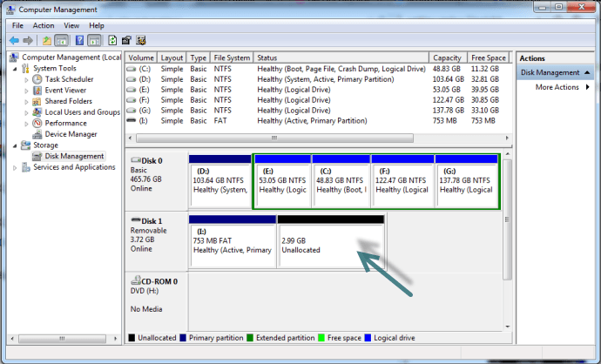Open More Actions submenu
Image resolution: width=601 pixels, height=364 pixels.
557,87
